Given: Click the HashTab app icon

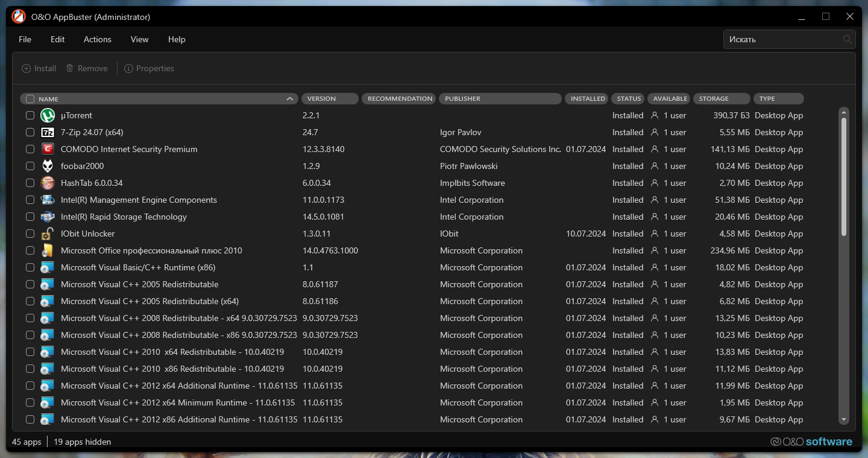Looking at the screenshot, I should [48, 183].
